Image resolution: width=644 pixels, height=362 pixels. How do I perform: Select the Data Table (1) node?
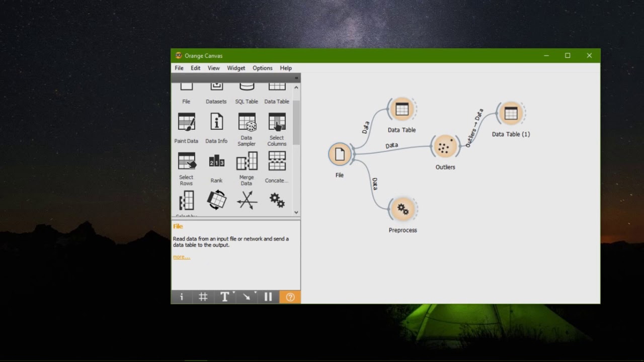[x=511, y=113]
